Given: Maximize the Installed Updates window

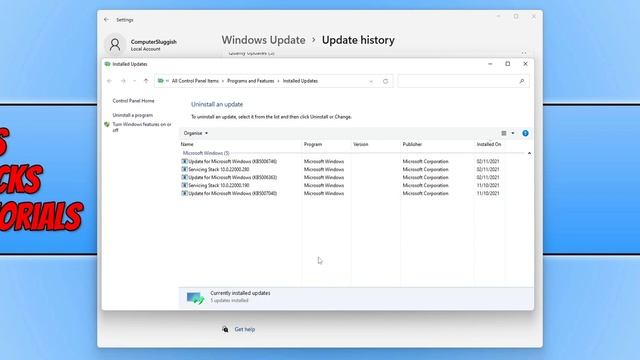Looking at the screenshot, I should (508, 64).
